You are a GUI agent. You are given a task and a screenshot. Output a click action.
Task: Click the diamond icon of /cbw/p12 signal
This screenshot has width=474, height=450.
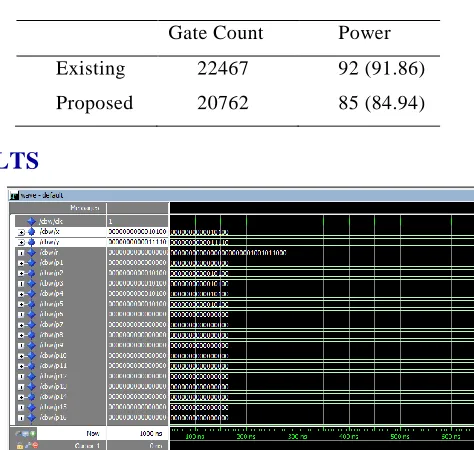pyautogui.click(x=31, y=376)
